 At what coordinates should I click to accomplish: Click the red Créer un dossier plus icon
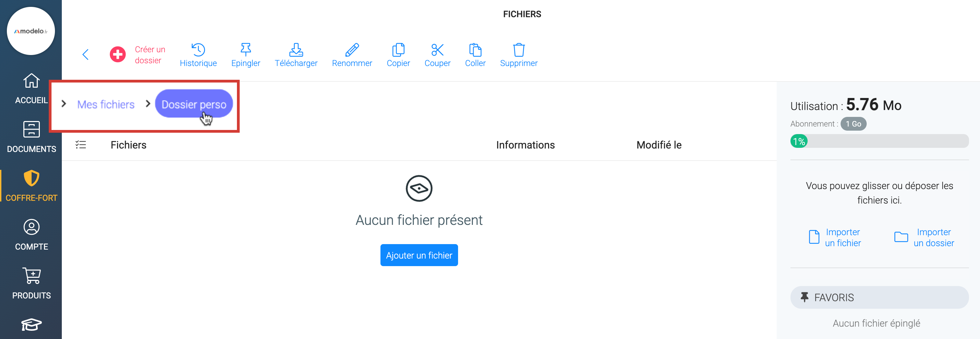tap(117, 54)
